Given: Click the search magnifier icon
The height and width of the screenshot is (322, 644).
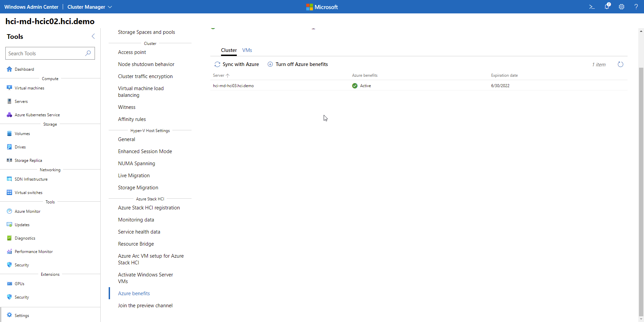Looking at the screenshot, I should point(88,53).
